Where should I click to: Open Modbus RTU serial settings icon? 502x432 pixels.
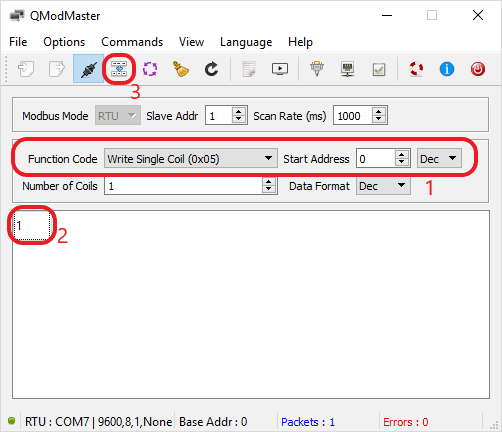[x=317, y=69]
